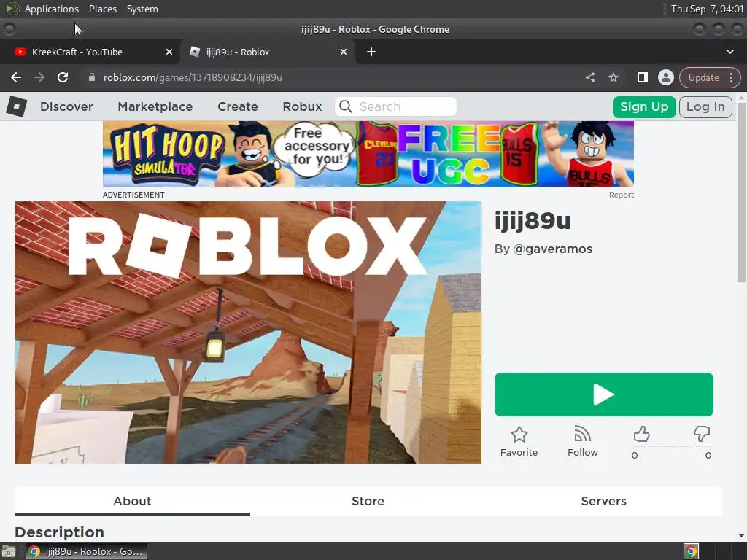Click the show desktop icon in the bottom panel
The height and width of the screenshot is (560, 747).
click(x=9, y=551)
